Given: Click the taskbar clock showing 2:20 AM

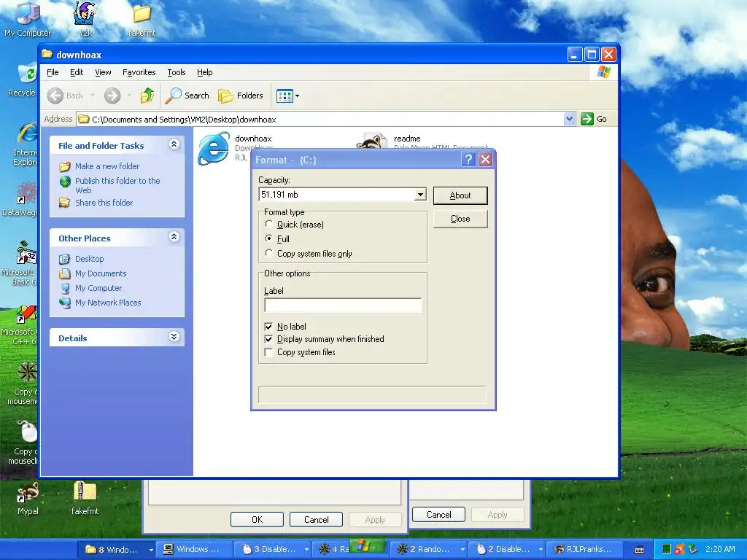Looking at the screenshot, I should (x=720, y=549).
